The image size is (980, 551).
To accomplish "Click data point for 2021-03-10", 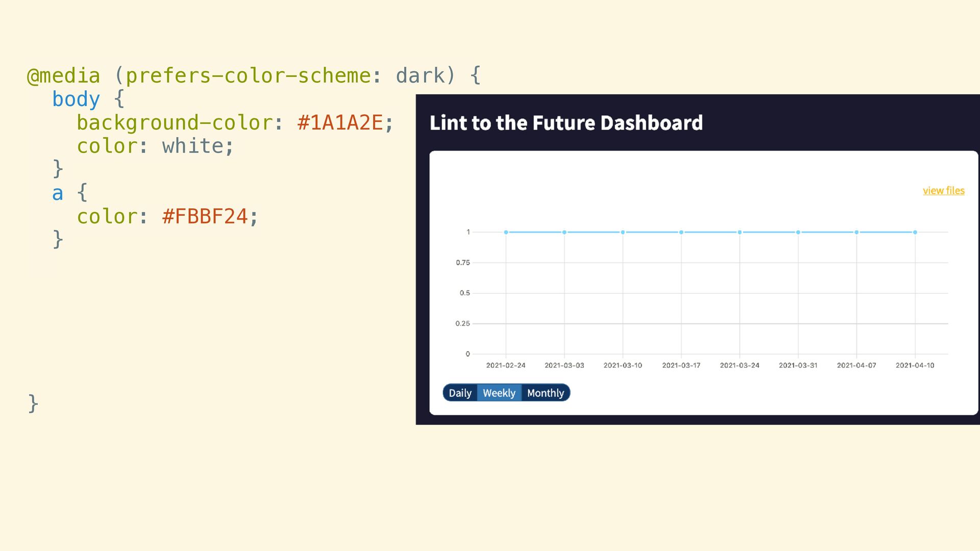I will 623,232.
